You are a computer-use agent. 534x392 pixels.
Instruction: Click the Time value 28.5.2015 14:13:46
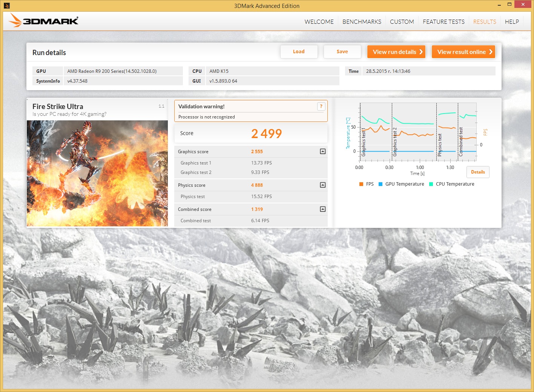388,71
